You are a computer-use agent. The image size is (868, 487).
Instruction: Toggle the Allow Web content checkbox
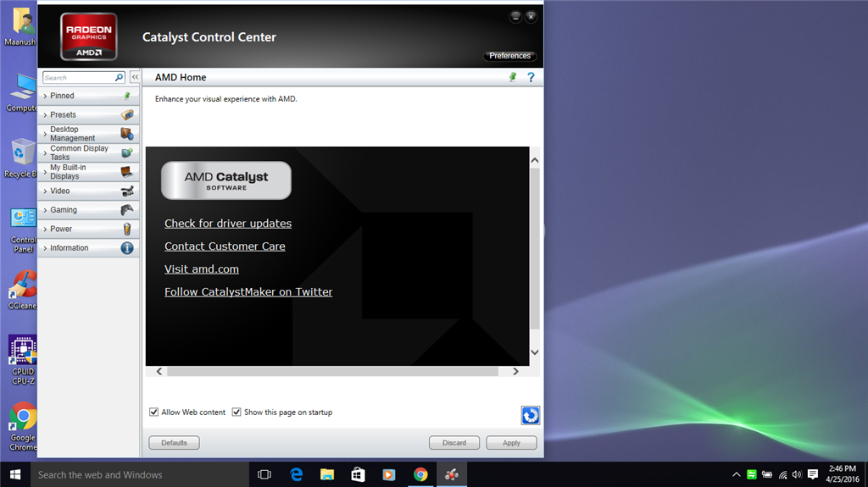154,412
